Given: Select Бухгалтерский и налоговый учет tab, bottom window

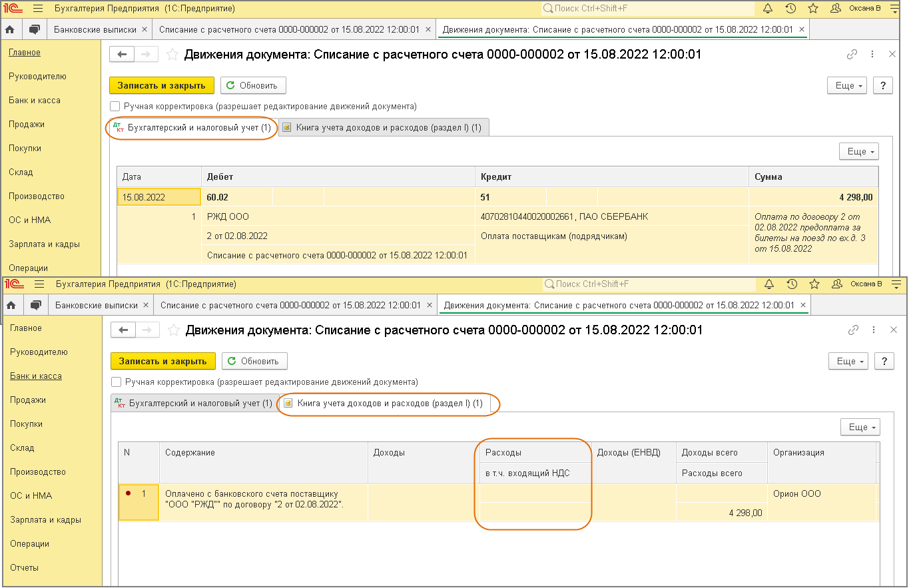Looking at the screenshot, I should (193, 403).
